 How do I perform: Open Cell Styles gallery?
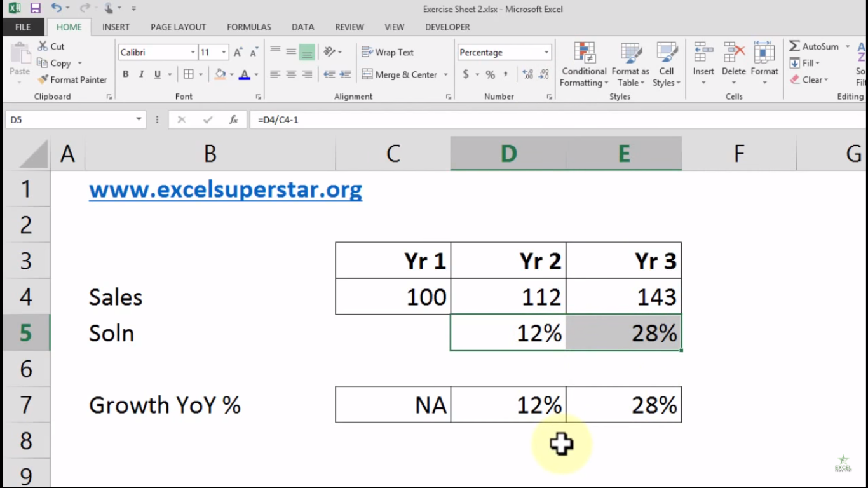point(667,65)
